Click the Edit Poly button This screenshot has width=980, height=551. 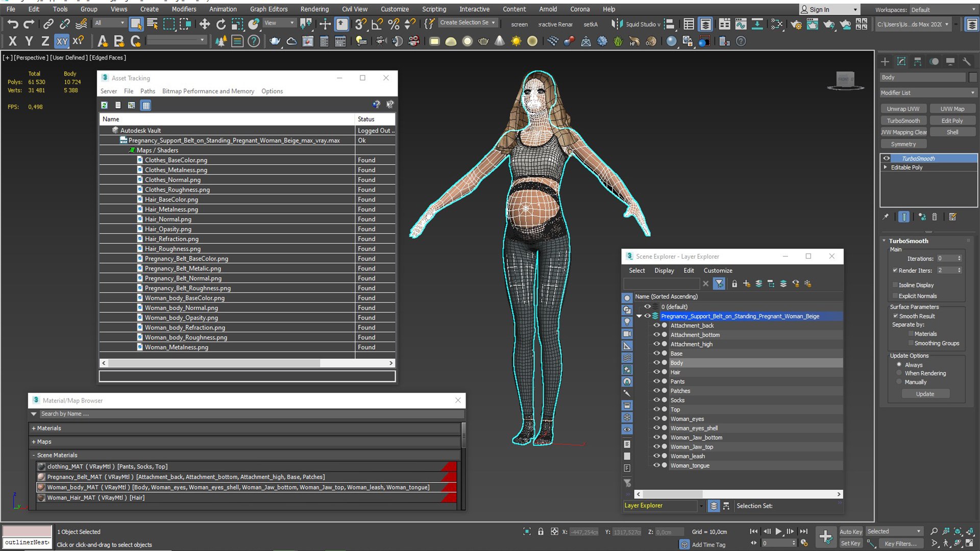pyautogui.click(x=952, y=120)
